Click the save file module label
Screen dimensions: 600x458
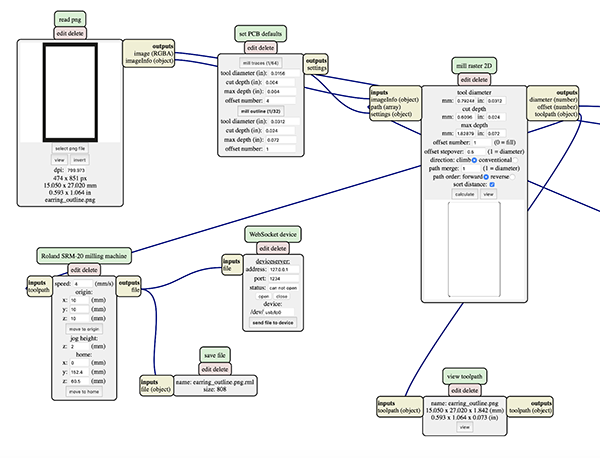pos(215,355)
